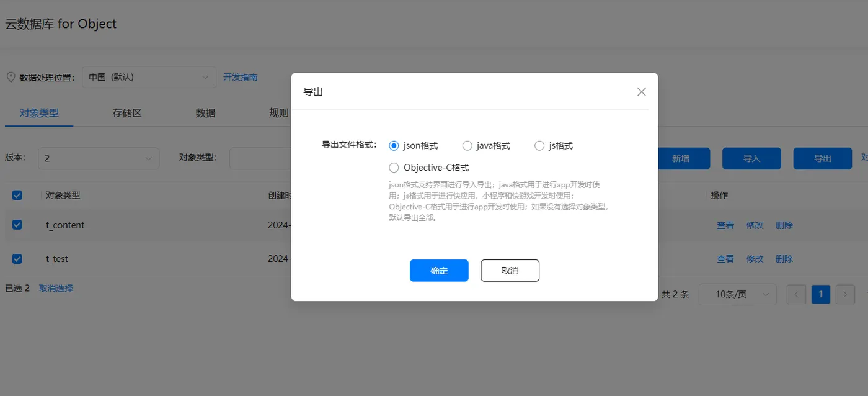Image resolution: width=868 pixels, height=396 pixels.
Task: Click the 已选 2 selection count text
Action: [17, 288]
